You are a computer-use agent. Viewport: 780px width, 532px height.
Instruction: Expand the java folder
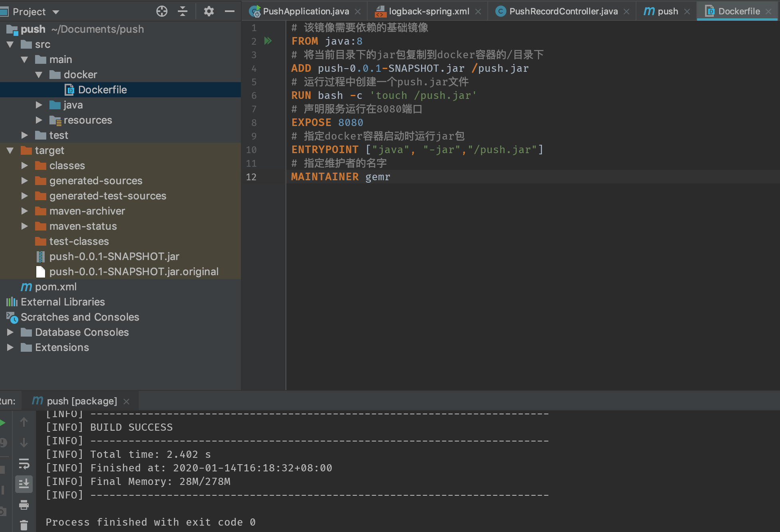pyautogui.click(x=39, y=105)
